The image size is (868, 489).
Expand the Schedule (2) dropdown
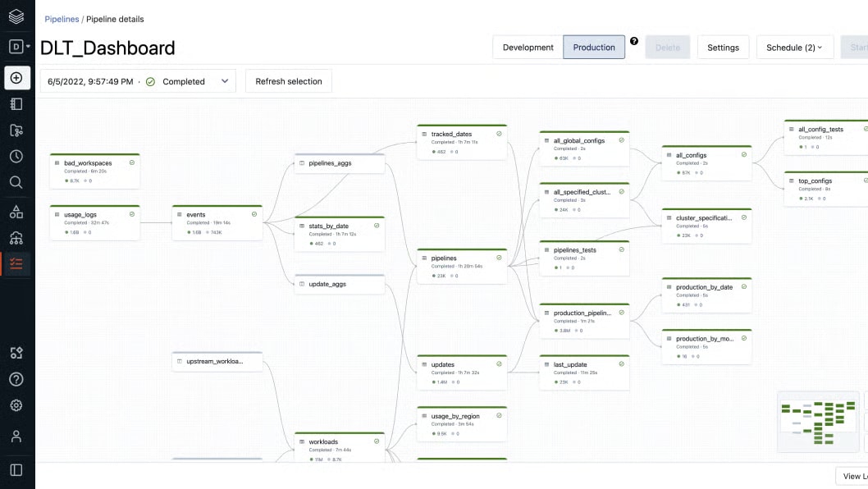[x=794, y=48]
